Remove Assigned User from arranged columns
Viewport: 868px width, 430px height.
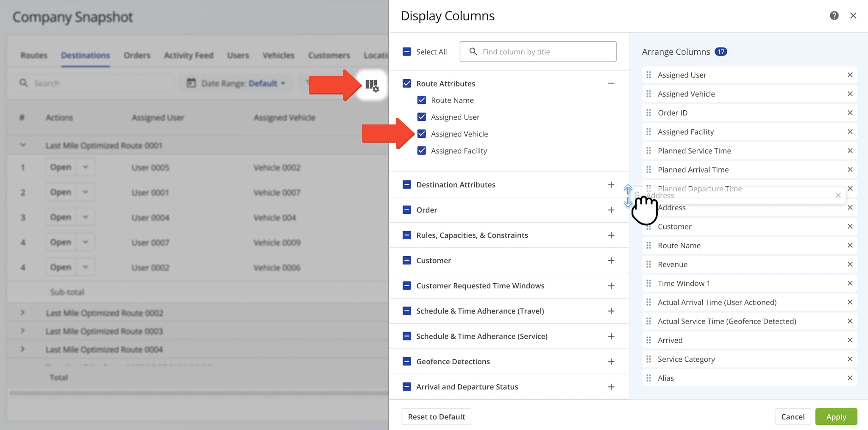850,75
